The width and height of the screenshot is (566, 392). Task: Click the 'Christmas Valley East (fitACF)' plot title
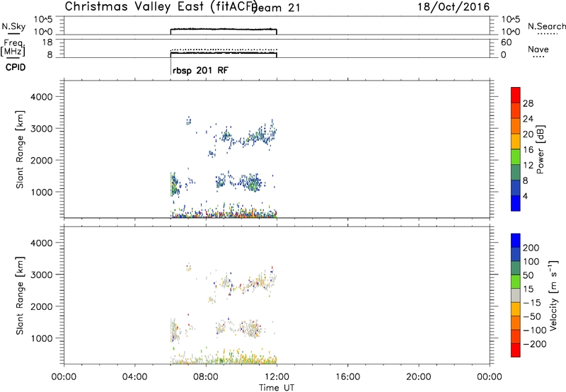coord(161,6)
